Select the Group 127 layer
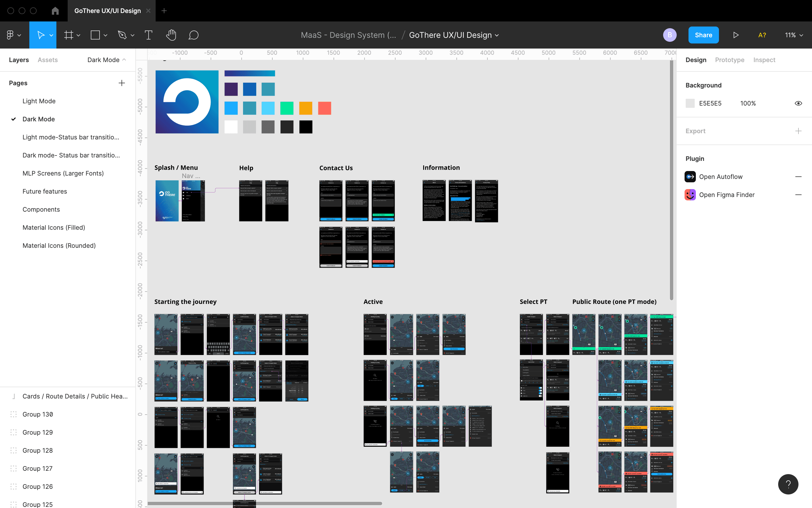 pyautogui.click(x=37, y=469)
